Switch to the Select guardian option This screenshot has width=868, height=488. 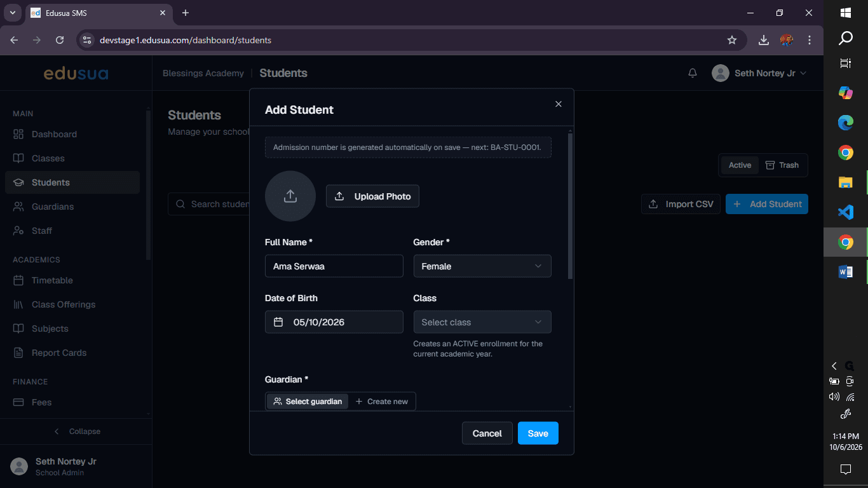click(x=308, y=402)
